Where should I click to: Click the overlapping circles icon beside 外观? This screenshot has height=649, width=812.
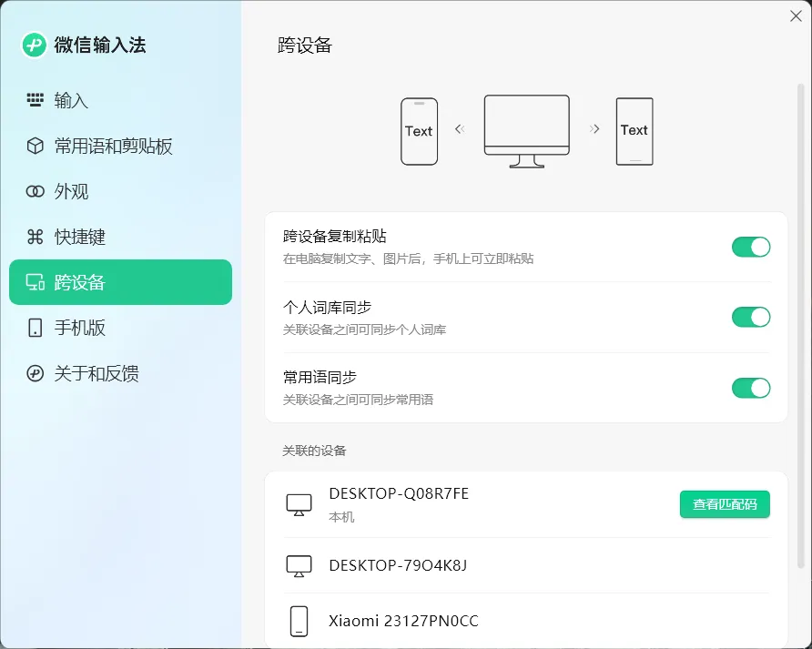pos(36,192)
